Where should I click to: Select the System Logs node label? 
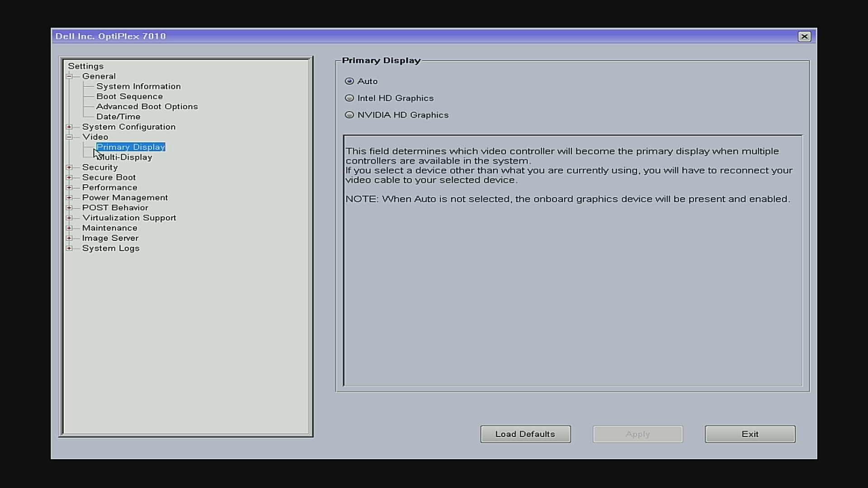[111, 248]
